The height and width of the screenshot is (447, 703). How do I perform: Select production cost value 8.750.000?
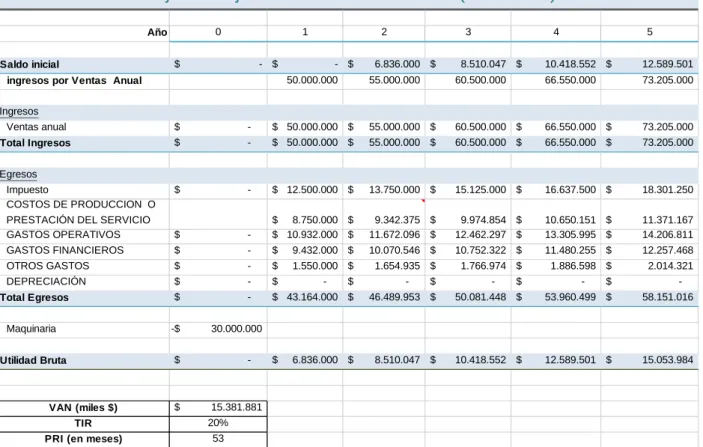tap(315, 220)
